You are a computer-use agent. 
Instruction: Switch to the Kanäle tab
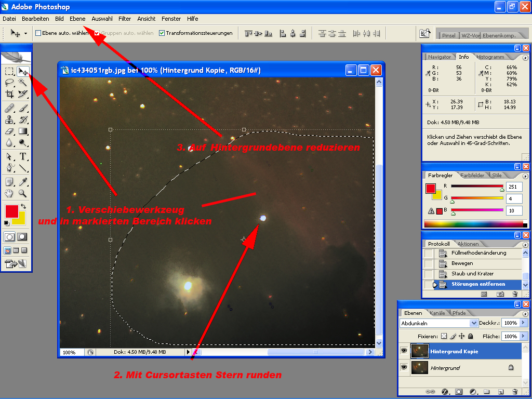(x=437, y=313)
